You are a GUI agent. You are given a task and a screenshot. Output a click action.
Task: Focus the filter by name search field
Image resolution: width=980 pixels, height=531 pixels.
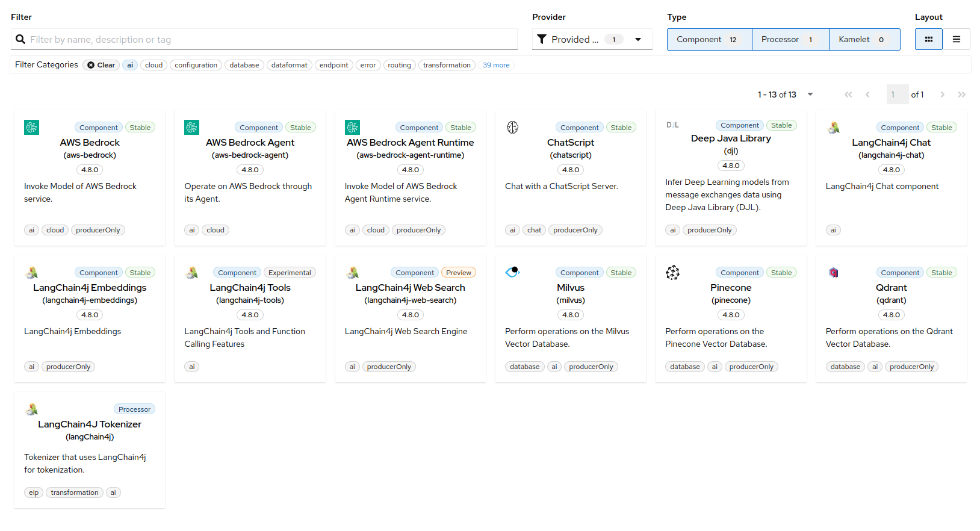click(x=264, y=39)
